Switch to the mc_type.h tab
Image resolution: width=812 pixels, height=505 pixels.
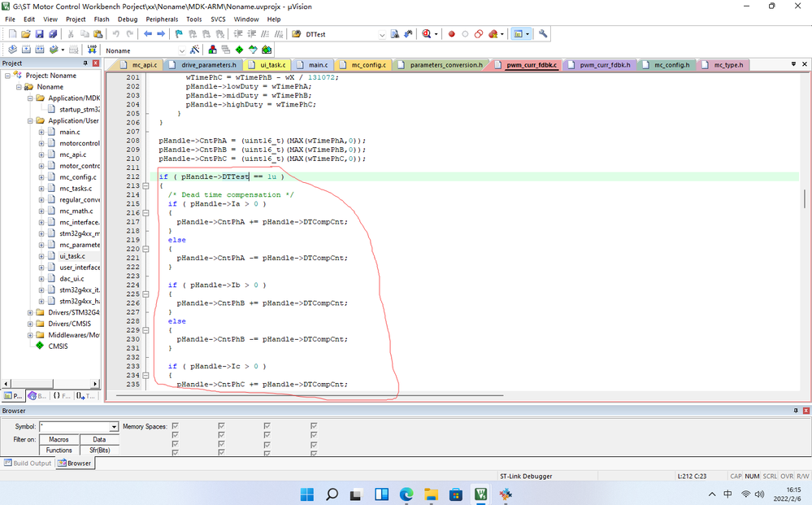723,65
